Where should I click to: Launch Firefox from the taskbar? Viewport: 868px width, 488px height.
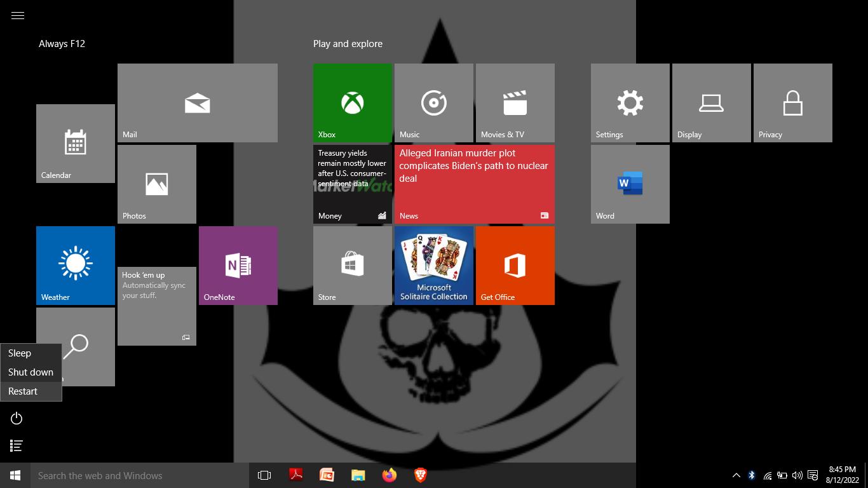pos(390,475)
